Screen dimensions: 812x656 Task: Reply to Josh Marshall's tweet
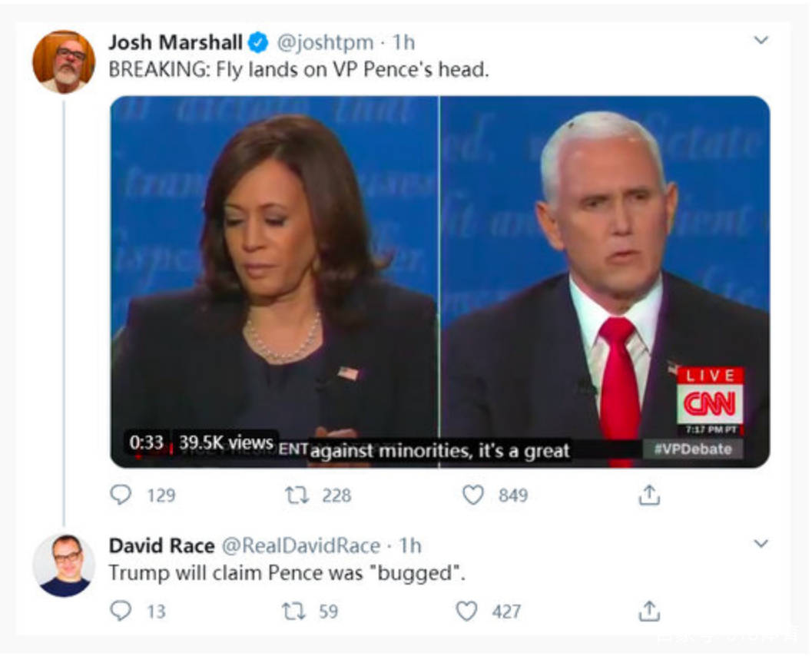point(121,495)
